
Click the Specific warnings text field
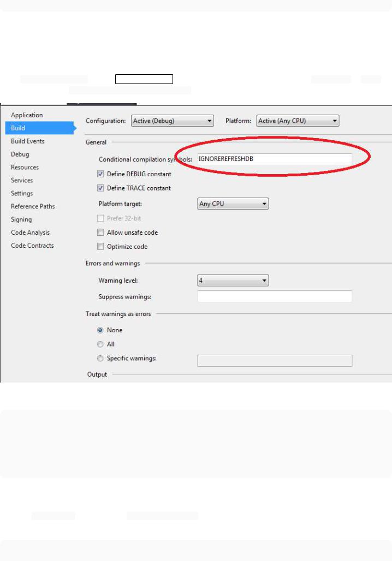pos(275,361)
